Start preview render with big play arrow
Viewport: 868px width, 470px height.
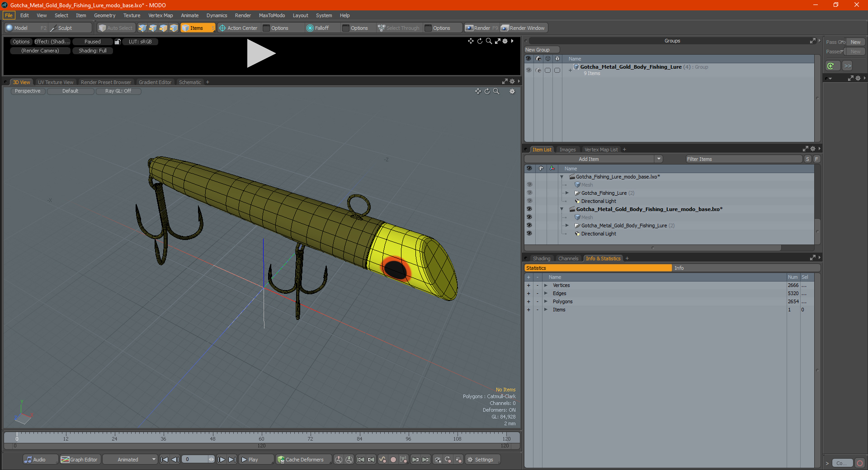[261, 53]
